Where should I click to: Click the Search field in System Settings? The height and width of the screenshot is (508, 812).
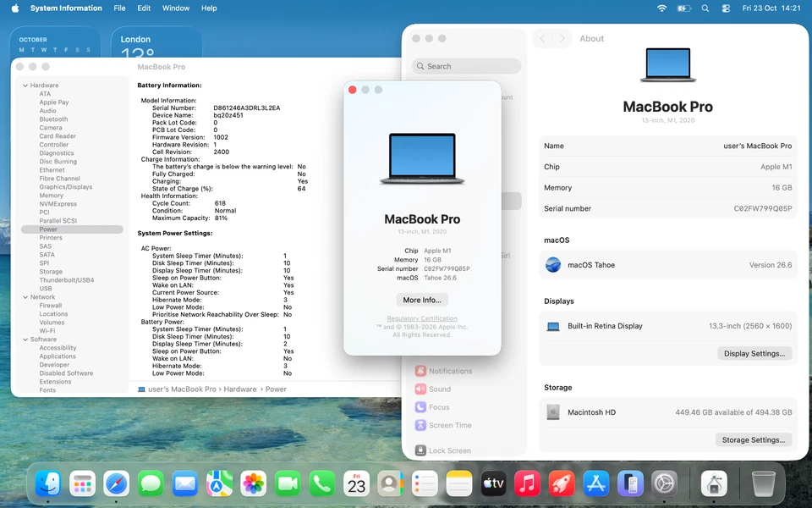[x=467, y=66]
